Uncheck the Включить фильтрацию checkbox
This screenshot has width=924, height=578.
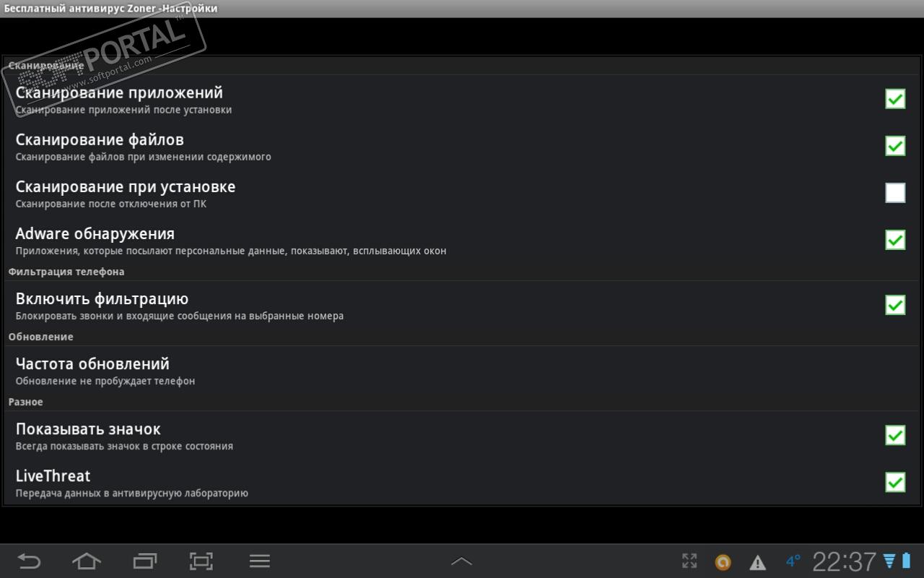pyautogui.click(x=895, y=305)
